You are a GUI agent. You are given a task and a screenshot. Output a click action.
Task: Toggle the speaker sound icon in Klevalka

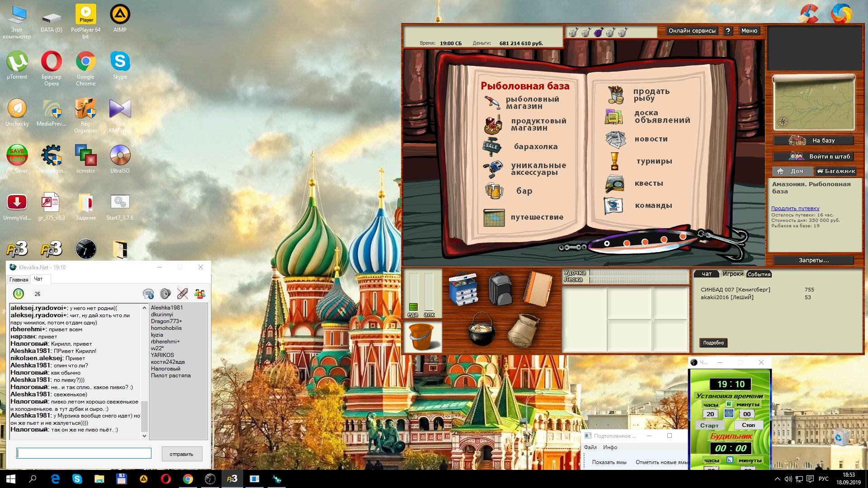[x=165, y=294]
